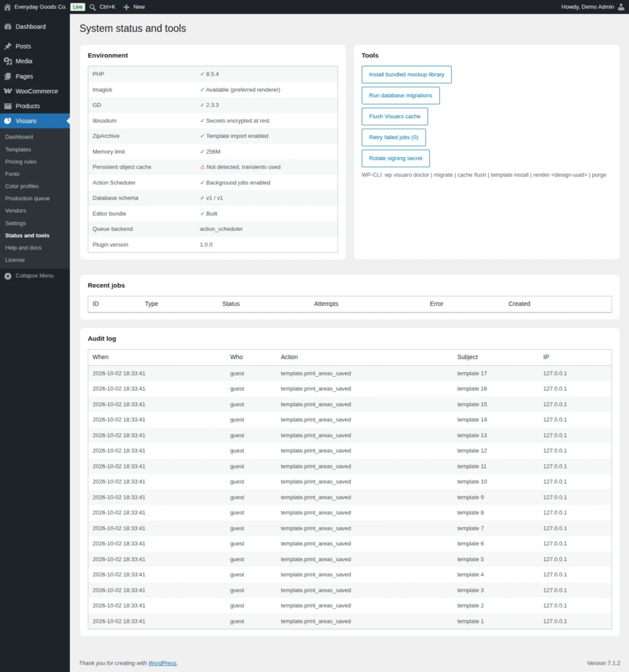Click the Ctrl+K search shortcut
The width and height of the screenshot is (629, 672).
pyautogui.click(x=107, y=7)
